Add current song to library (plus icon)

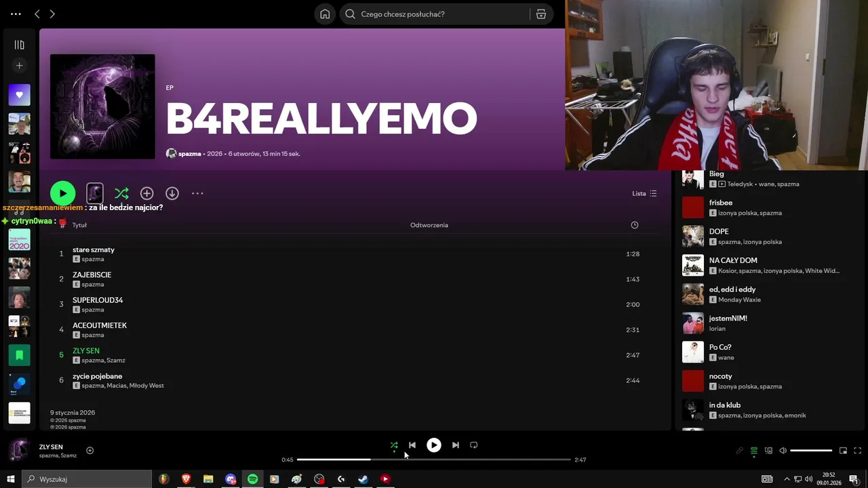point(90,451)
